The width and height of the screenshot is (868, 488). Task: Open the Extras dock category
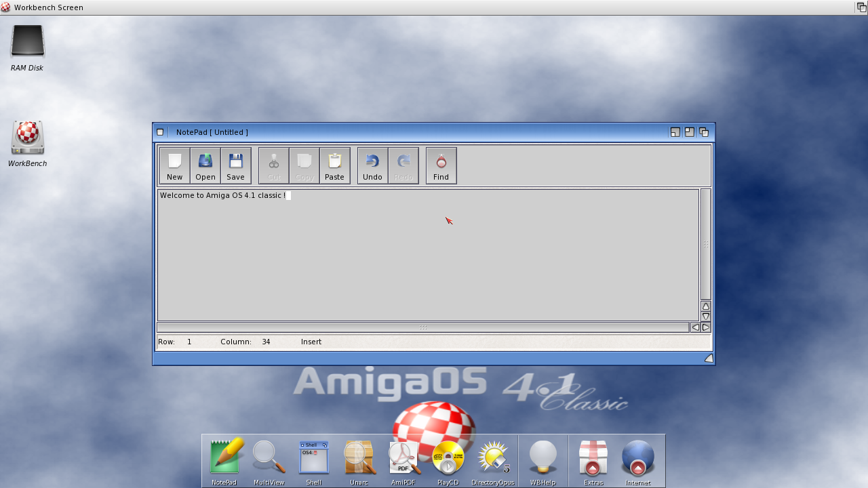(x=593, y=462)
